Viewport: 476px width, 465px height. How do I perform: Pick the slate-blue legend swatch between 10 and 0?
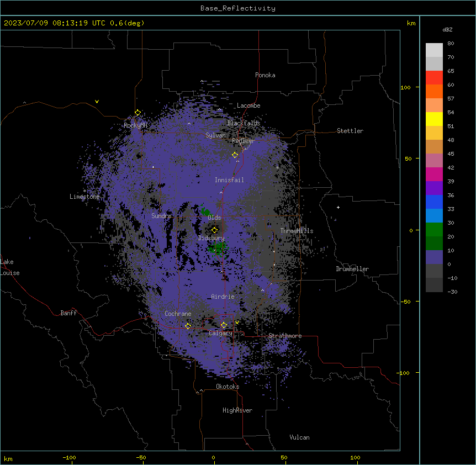click(x=434, y=257)
